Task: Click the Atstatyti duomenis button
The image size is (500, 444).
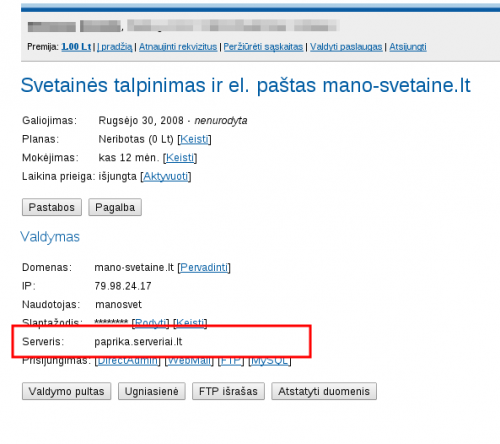Action: point(324,391)
